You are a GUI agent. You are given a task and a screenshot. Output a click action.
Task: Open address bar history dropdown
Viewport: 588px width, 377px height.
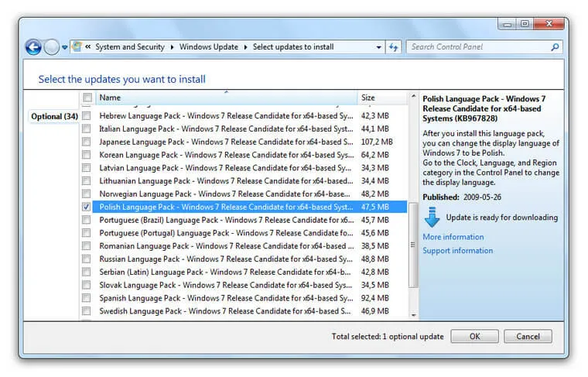[378, 47]
